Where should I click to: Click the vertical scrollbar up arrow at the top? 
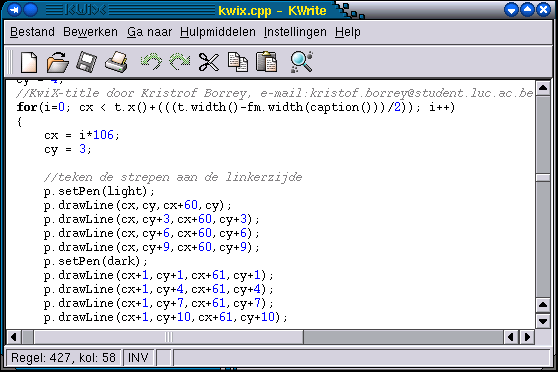click(543, 88)
